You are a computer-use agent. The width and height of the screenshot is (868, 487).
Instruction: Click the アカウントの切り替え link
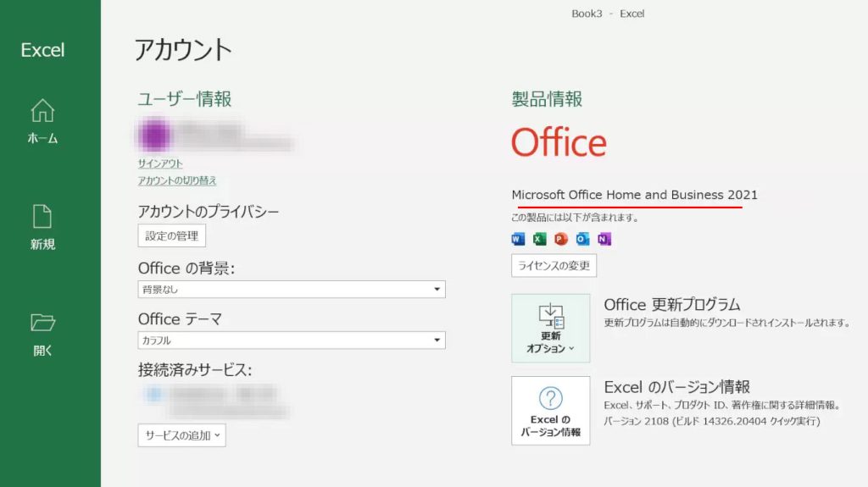(177, 180)
